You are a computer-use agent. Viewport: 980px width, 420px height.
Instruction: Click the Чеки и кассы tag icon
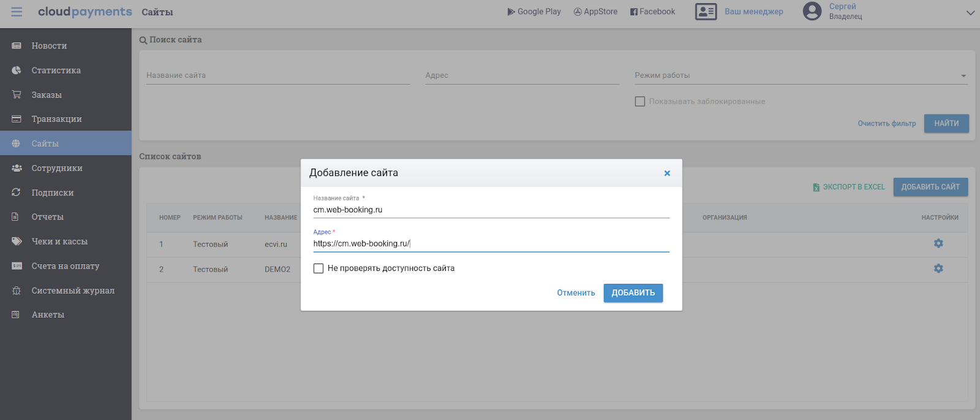[17, 242]
